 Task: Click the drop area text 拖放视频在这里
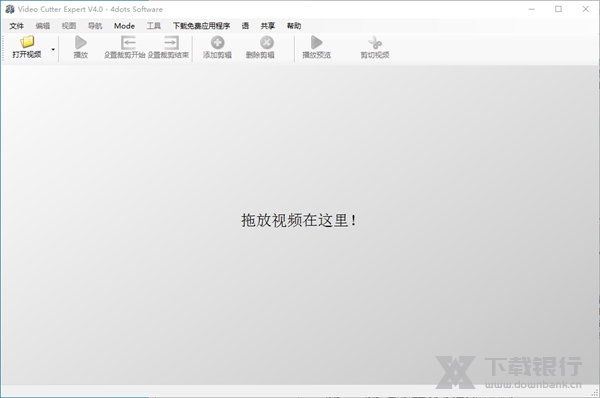pos(299,220)
